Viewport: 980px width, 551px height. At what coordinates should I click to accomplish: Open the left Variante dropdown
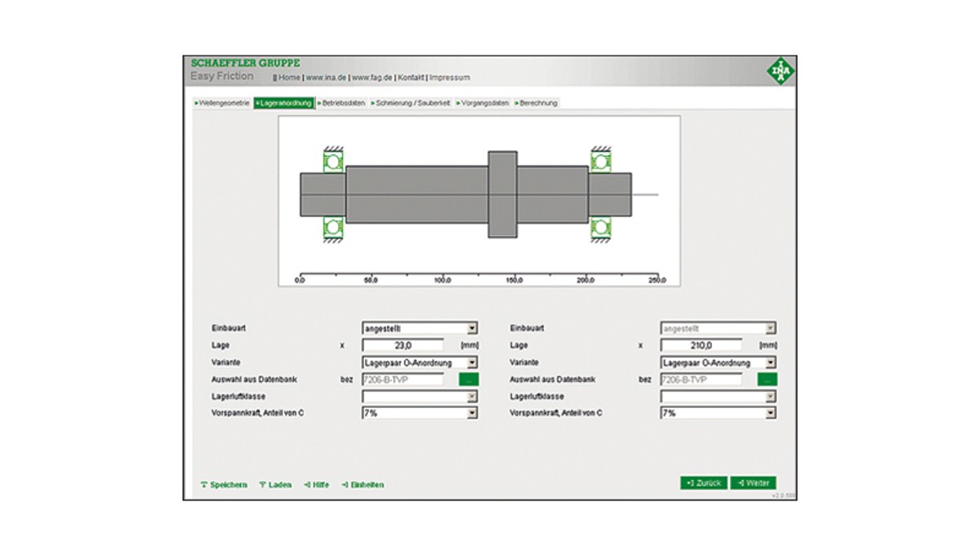(471, 362)
